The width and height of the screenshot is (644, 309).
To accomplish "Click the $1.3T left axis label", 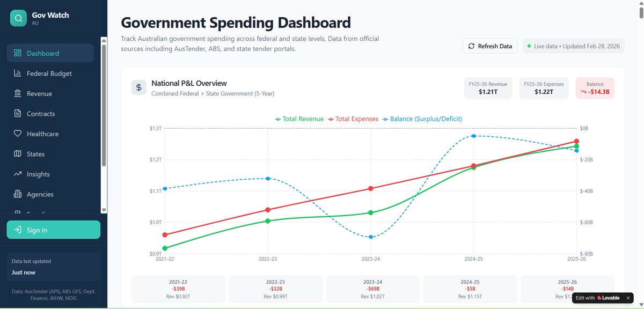I will tap(156, 128).
